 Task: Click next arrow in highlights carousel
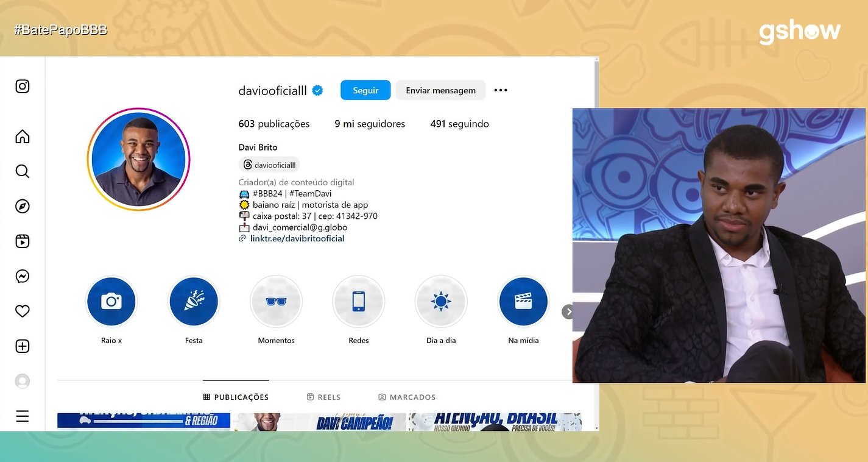click(x=568, y=311)
